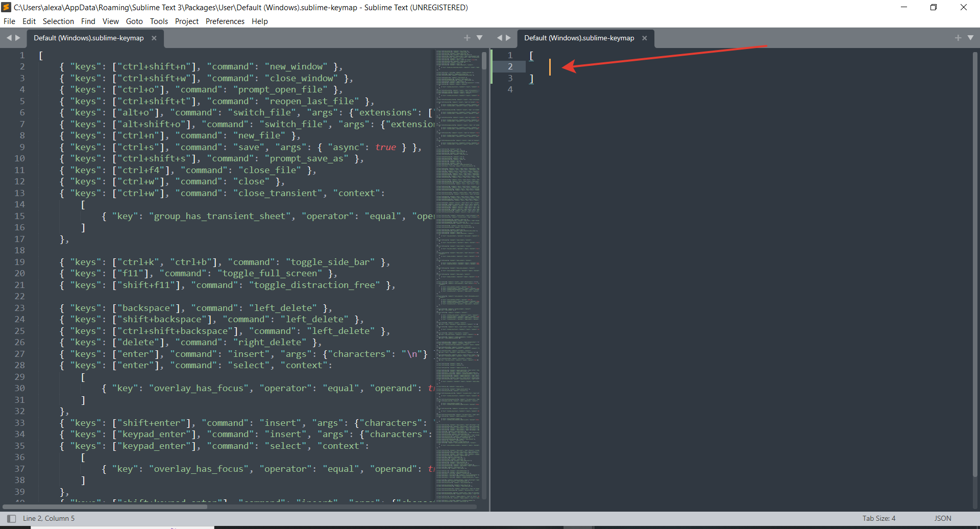Change the Tab Size: 4 setting
The width and height of the screenshot is (980, 529).
(879, 518)
